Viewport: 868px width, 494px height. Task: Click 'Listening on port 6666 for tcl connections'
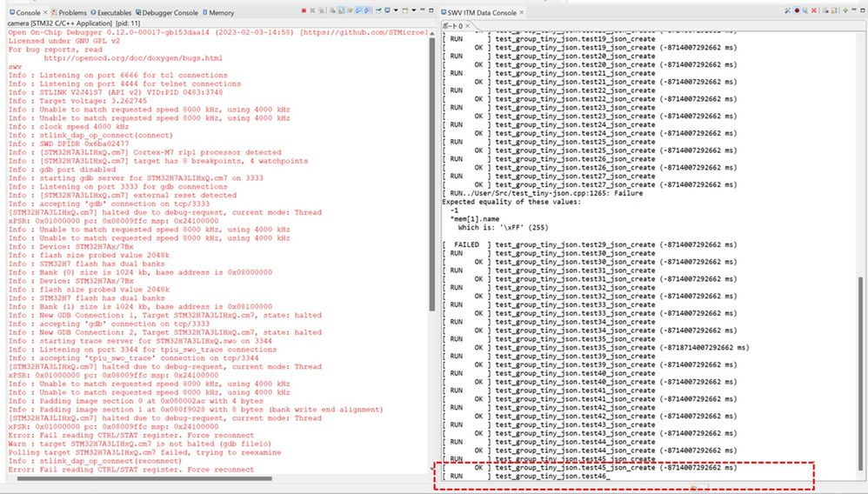[118, 75]
